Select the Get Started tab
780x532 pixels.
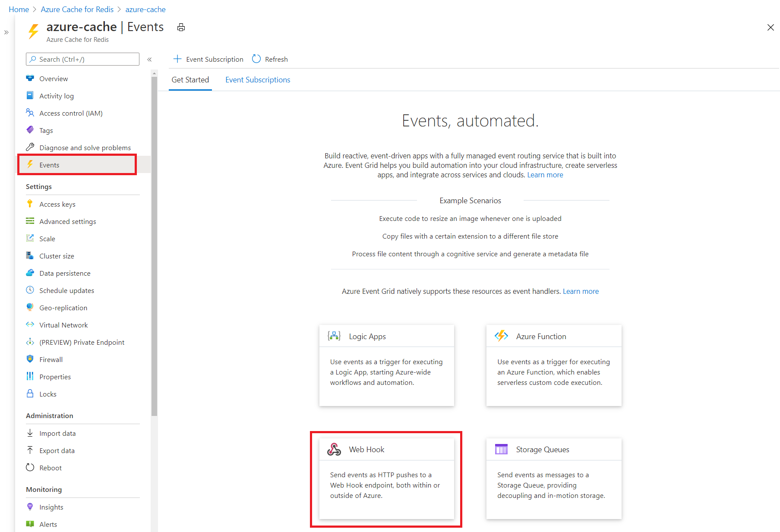pyautogui.click(x=190, y=80)
